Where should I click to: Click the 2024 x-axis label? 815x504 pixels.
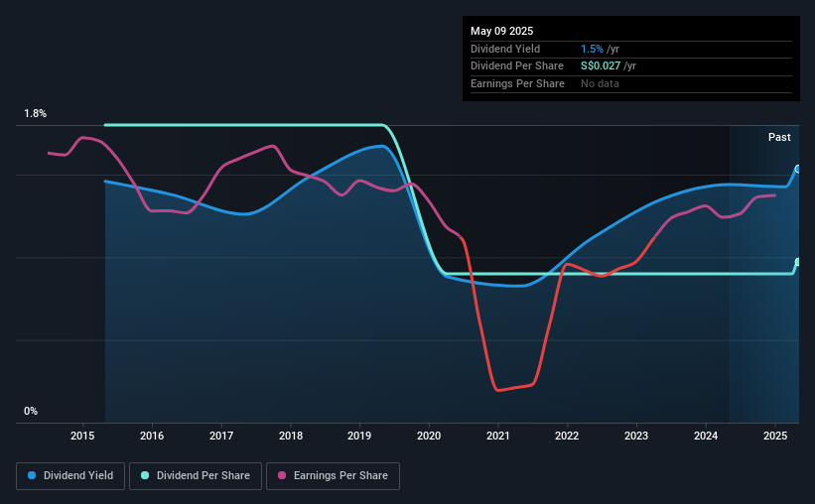[x=706, y=436]
